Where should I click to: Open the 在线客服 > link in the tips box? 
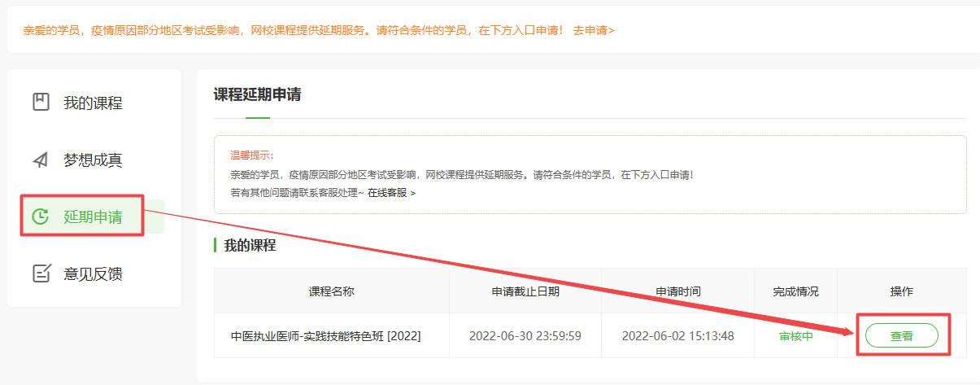coord(391,193)
